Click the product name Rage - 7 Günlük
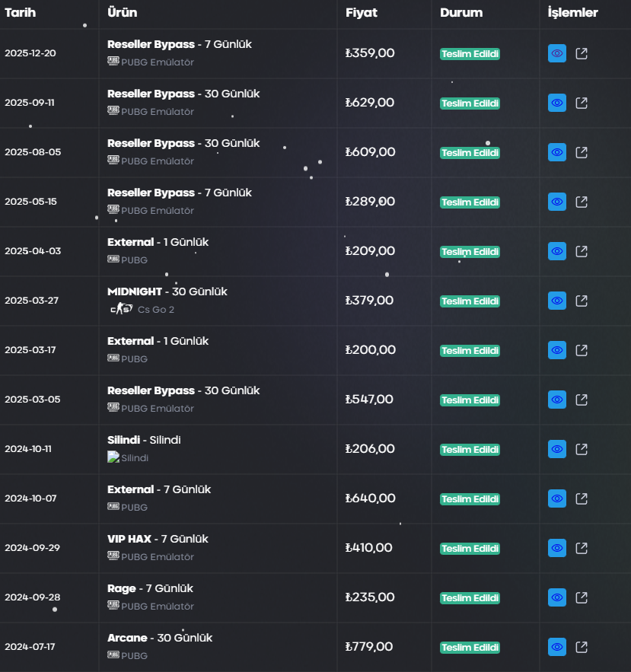The image size is (631, 672). point(151,588)
